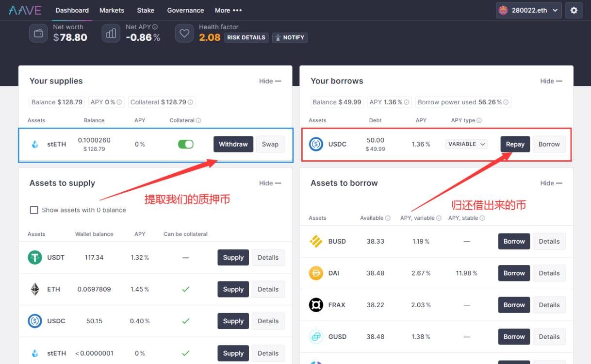Viewport: 591px width, 364px height.
Task: Click the APY, stable info icon
Action: 482,218
